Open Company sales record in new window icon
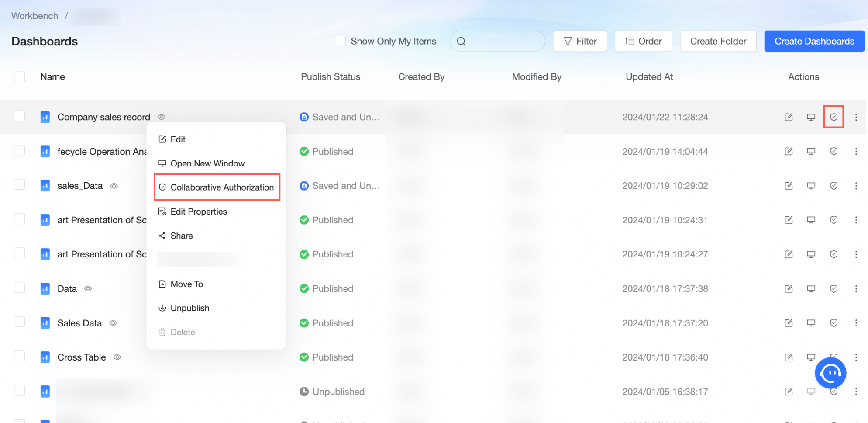 point(811,117)
